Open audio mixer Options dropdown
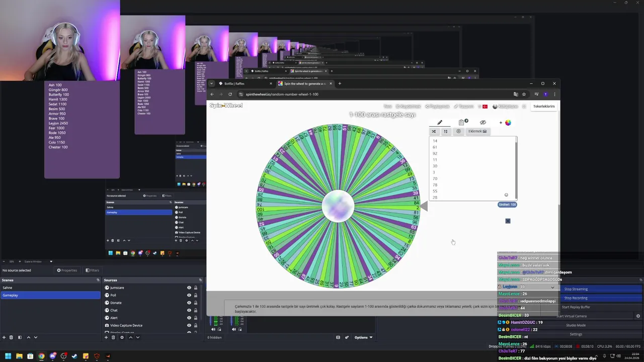This screenshot has height=362, width=644. click(x=363, y=337)
